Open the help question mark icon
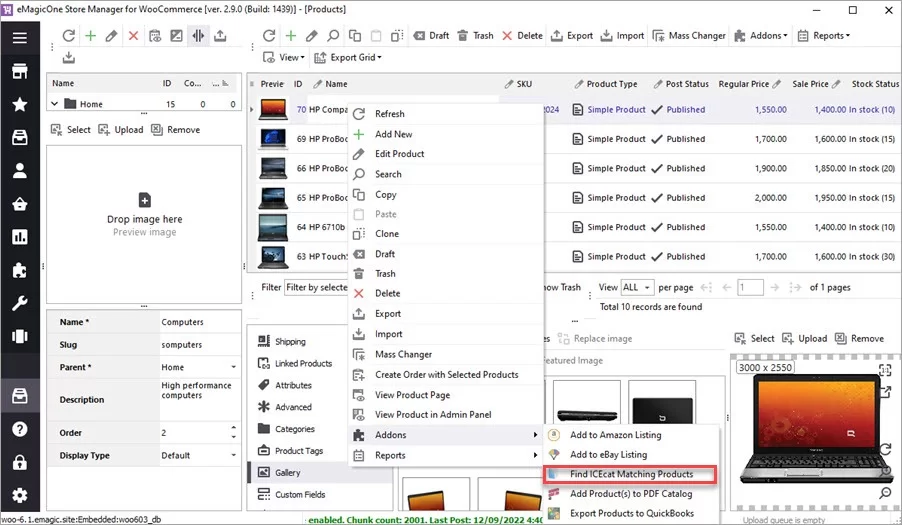Viewport: 902px width, 525px height. point(19,429)
